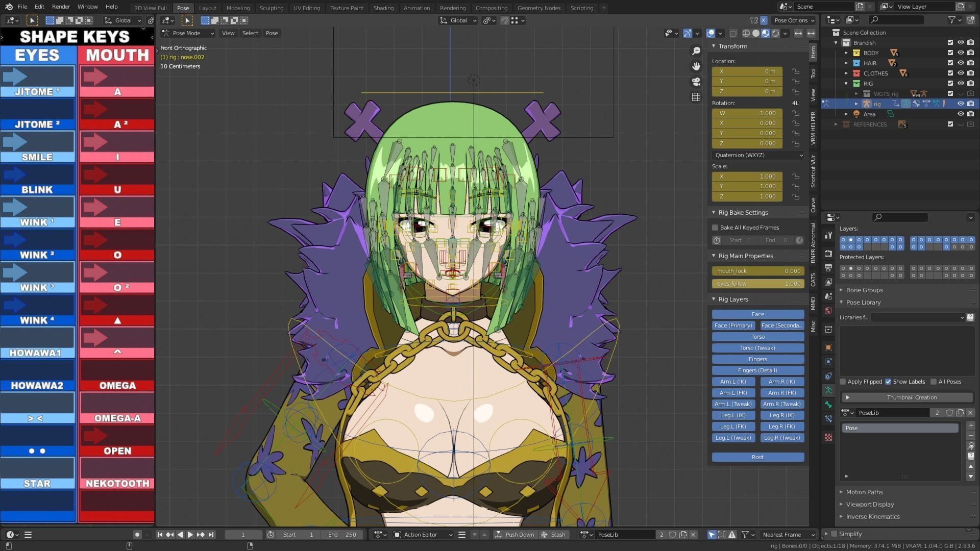Uncheck the CLOTHES collection checkbox
The width and height of the screenshot is (980, 551).
click(950, 73)
